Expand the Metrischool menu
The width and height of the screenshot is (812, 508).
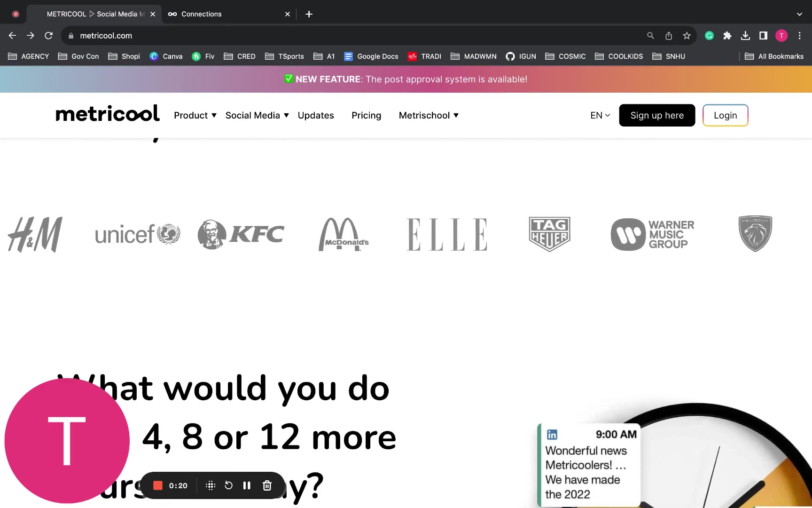point(429,115)
